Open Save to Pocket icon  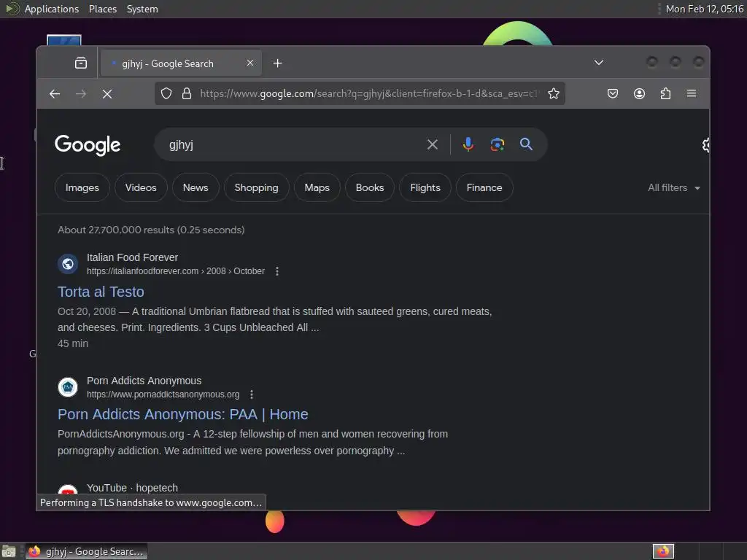(613, 93)
